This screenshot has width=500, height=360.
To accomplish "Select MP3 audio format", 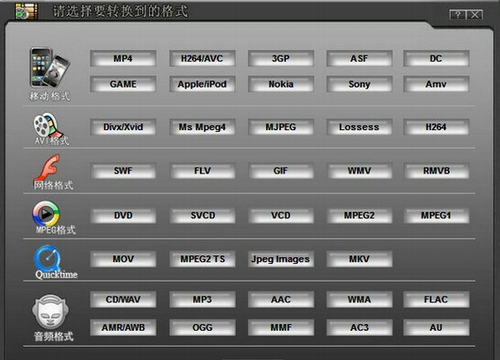I will click(202, 299).
